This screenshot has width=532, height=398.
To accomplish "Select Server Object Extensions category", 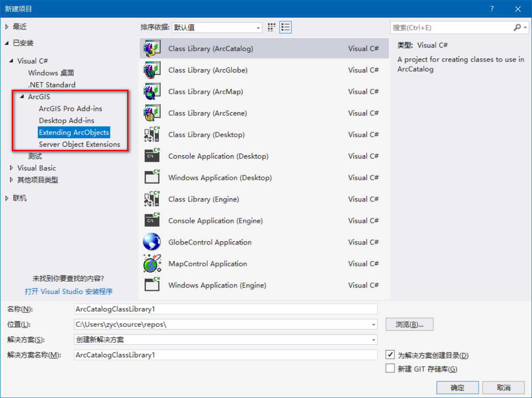I will [x=80, y=144].
